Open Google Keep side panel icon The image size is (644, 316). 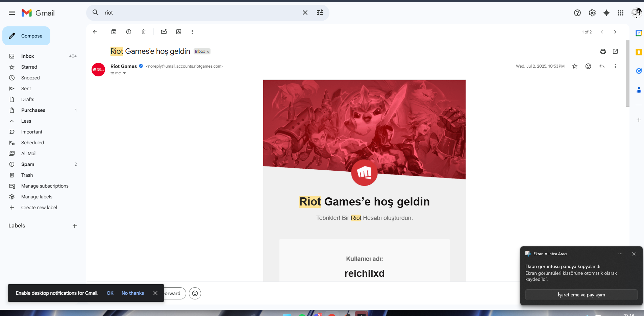point(639,52)
